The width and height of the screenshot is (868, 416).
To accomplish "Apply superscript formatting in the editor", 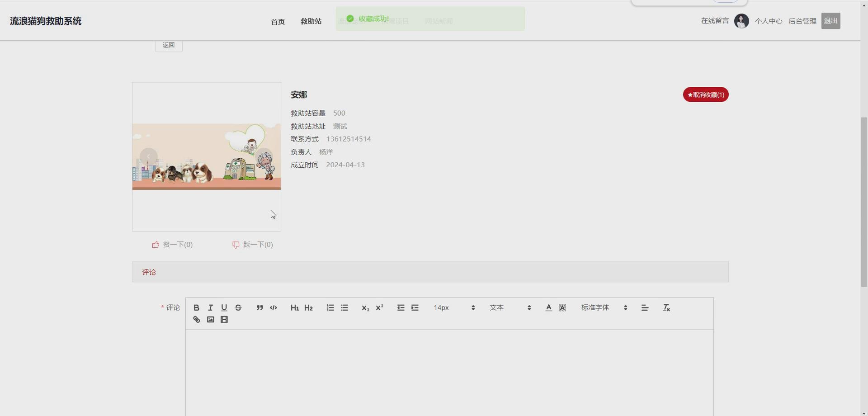I will [x=379, y=307].
